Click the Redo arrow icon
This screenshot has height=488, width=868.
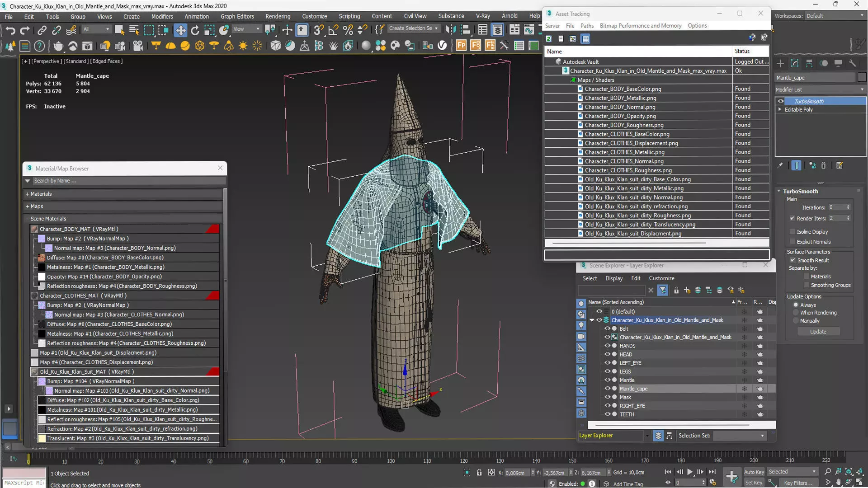click(25, 30)
